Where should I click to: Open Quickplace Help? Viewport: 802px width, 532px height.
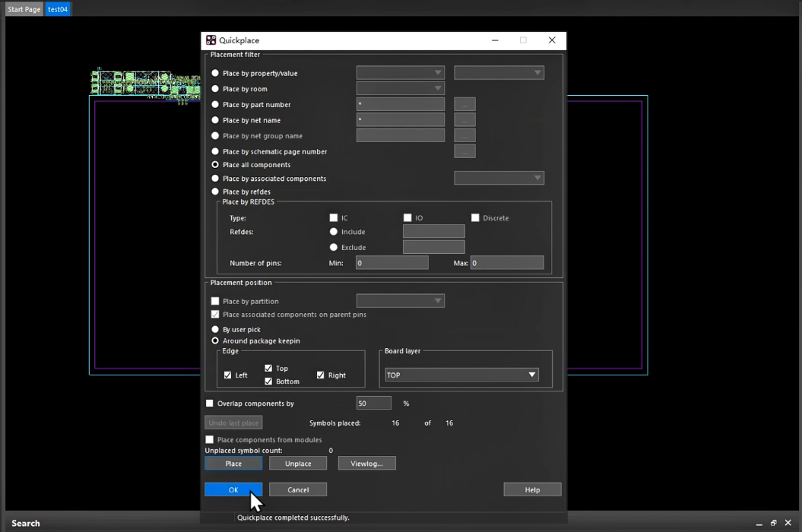[x=532, y=489]
